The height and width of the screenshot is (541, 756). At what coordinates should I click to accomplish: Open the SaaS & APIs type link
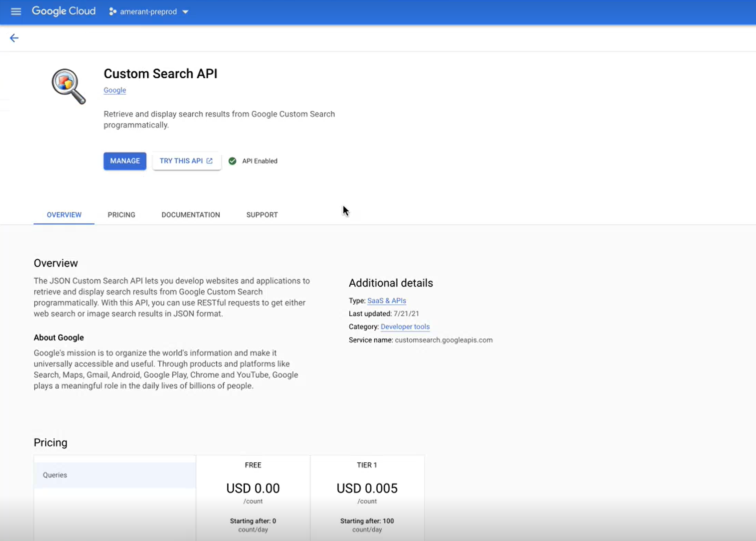pyautogui.click(x=387, y=301)
